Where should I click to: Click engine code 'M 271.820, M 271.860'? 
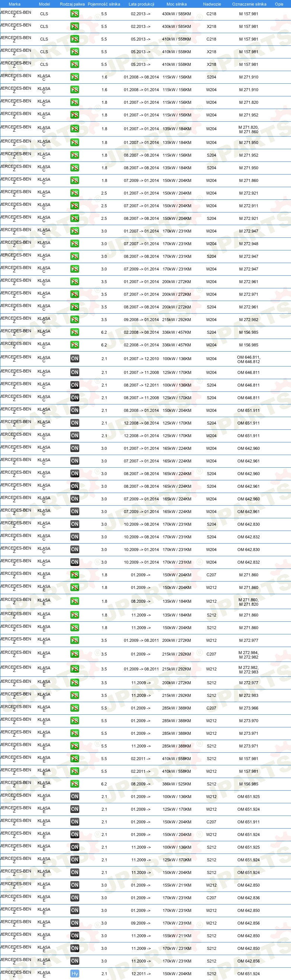point(249,130)
